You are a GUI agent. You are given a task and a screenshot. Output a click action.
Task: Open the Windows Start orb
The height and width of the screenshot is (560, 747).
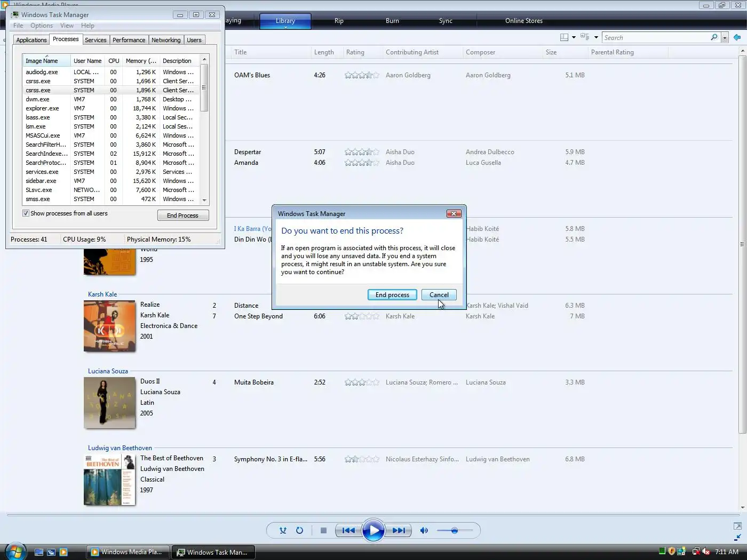click(x=15, y=551)
